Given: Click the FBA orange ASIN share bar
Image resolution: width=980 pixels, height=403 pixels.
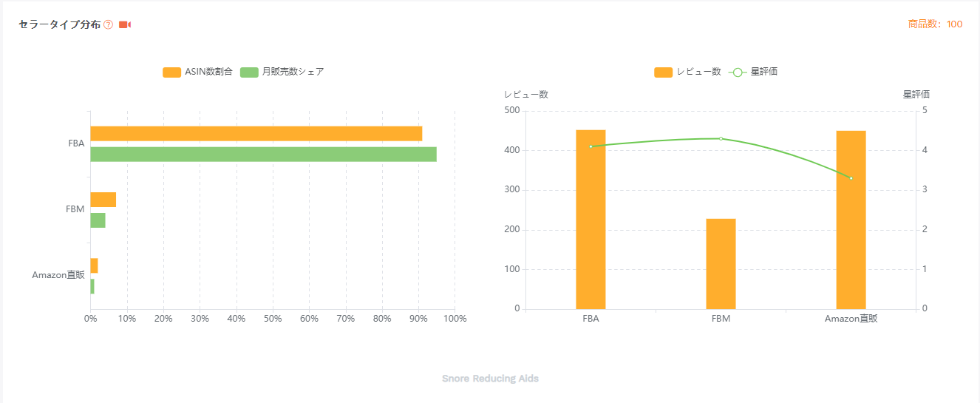Looking at the screenshot, I should (256, 134).
